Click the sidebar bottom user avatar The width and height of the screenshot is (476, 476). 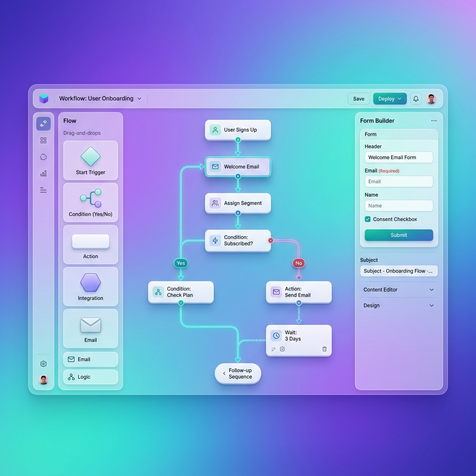(43, 380)
